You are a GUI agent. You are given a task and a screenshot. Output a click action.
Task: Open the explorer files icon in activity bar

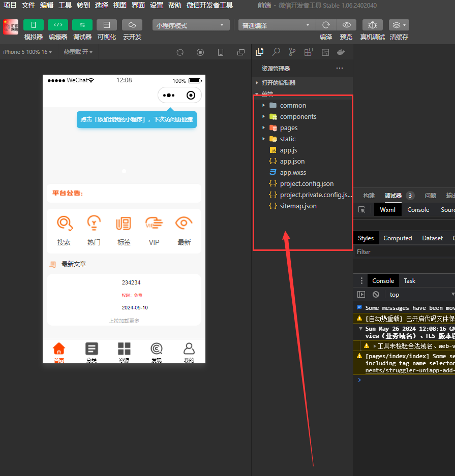(260, 52)
